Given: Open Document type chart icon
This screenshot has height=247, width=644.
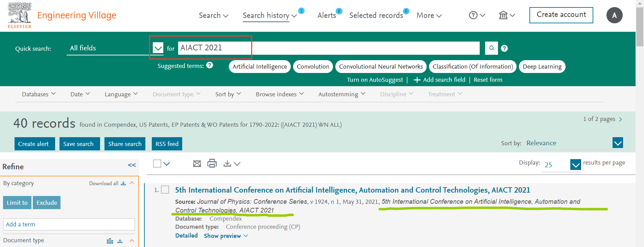Looking at the screenshot, I should click(x=110, y=241).
